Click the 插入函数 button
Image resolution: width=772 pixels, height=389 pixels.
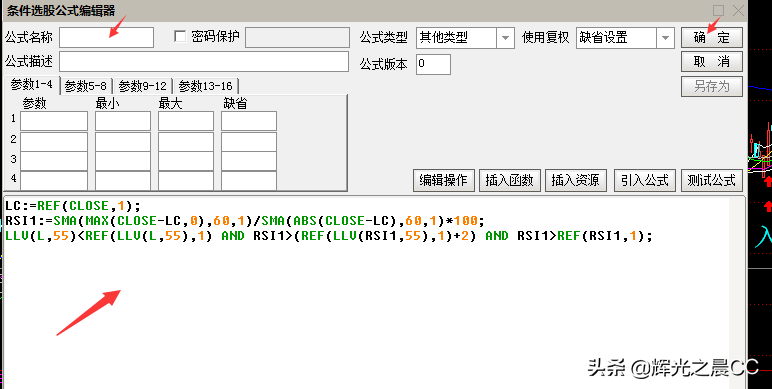coord(510,180)
